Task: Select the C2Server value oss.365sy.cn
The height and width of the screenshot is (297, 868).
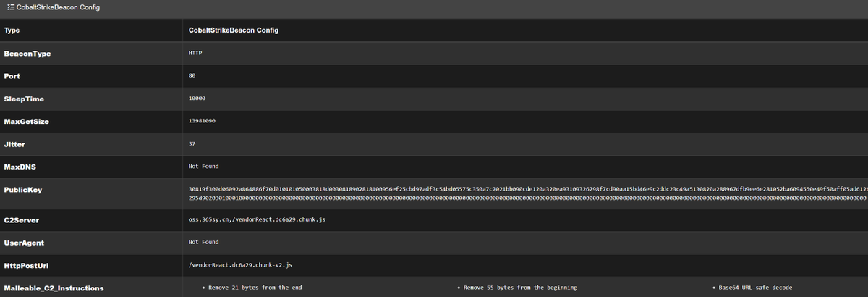Action: tap(257, 219)
